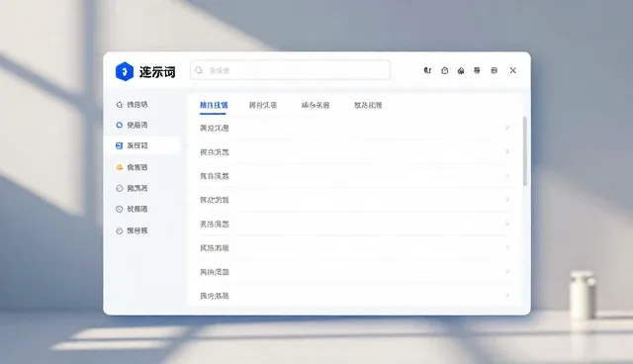Click the sixth list row's text label

click(215, 248)
